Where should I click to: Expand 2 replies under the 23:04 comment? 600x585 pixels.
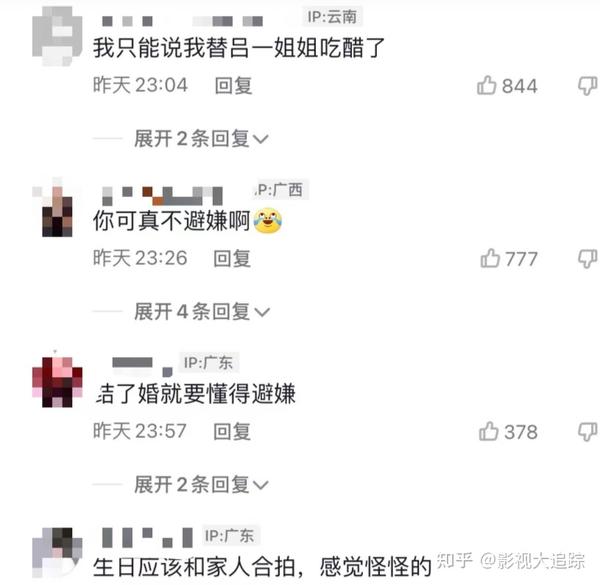(201, 139)
